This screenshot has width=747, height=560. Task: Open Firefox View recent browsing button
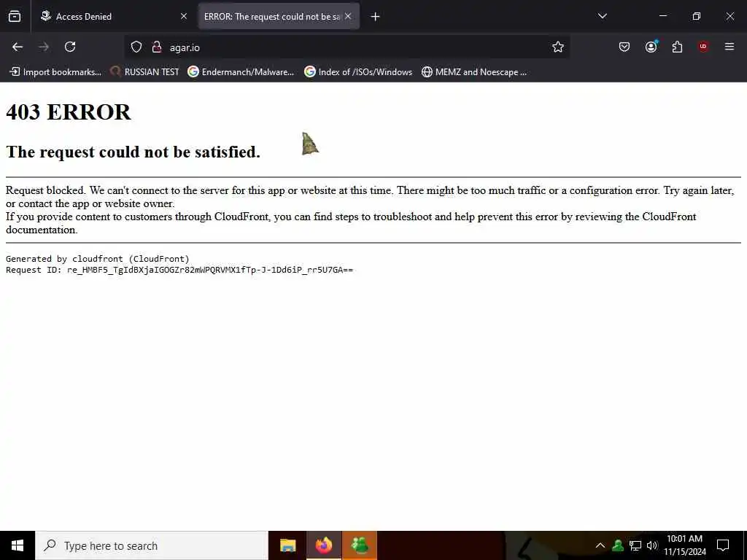(15, 16)
